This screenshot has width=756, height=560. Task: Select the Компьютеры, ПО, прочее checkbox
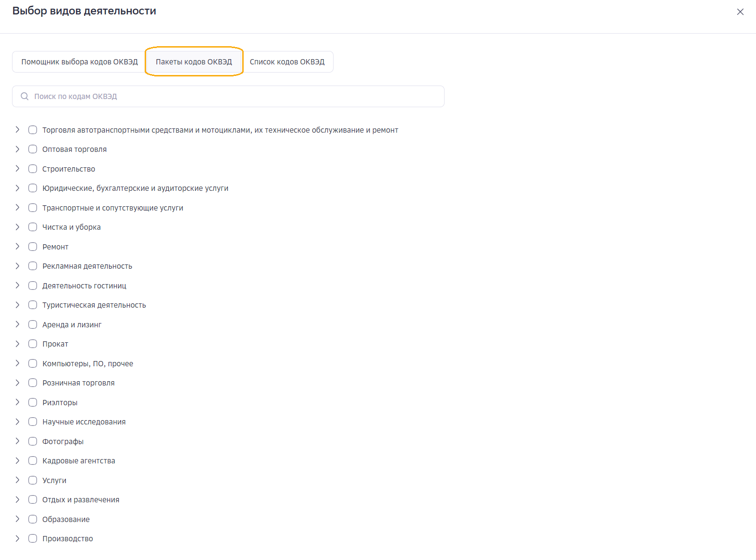click(33, 363)
